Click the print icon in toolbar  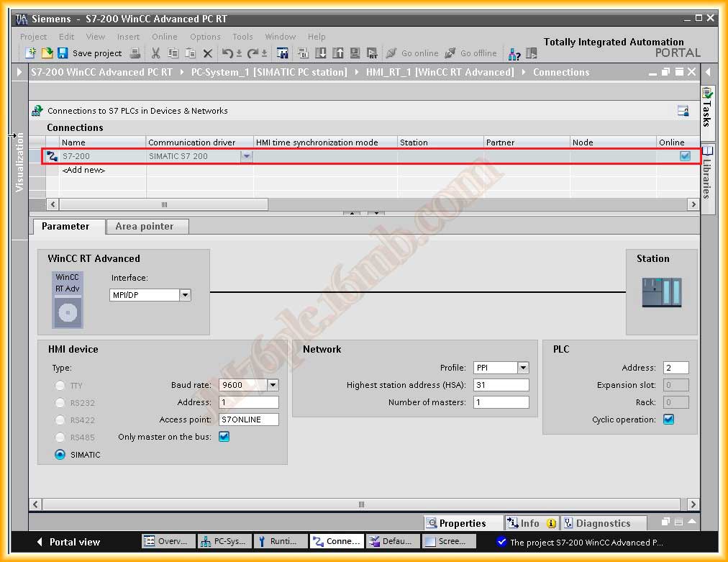[x=135, y=53]
